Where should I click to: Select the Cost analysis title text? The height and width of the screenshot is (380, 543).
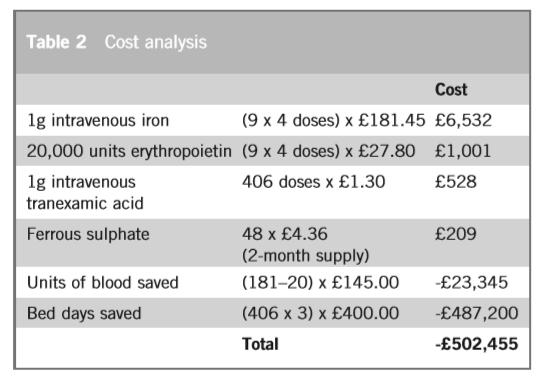point(155,43)
